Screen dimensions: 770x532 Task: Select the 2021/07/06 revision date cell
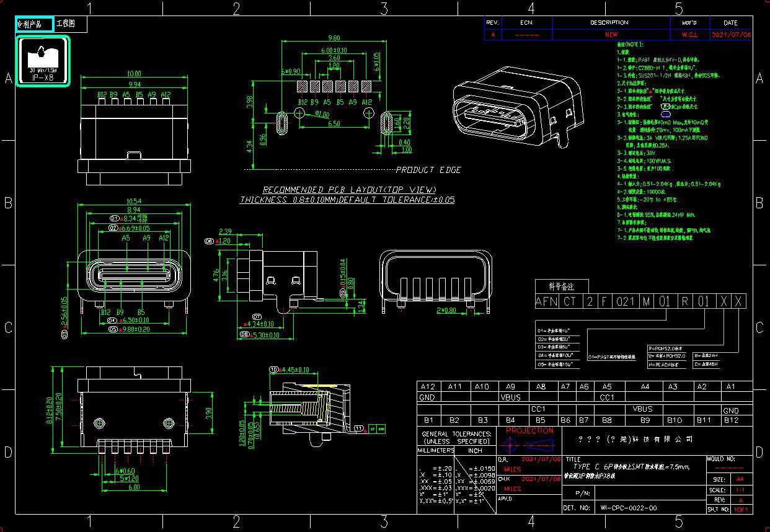(730, 35)
